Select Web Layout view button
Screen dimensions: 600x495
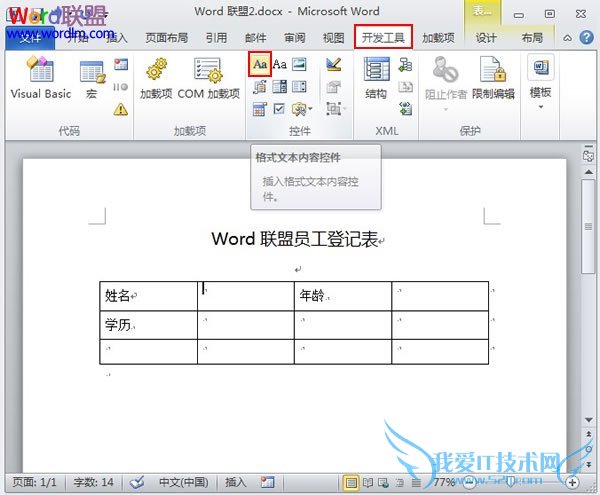pos(383,483)
